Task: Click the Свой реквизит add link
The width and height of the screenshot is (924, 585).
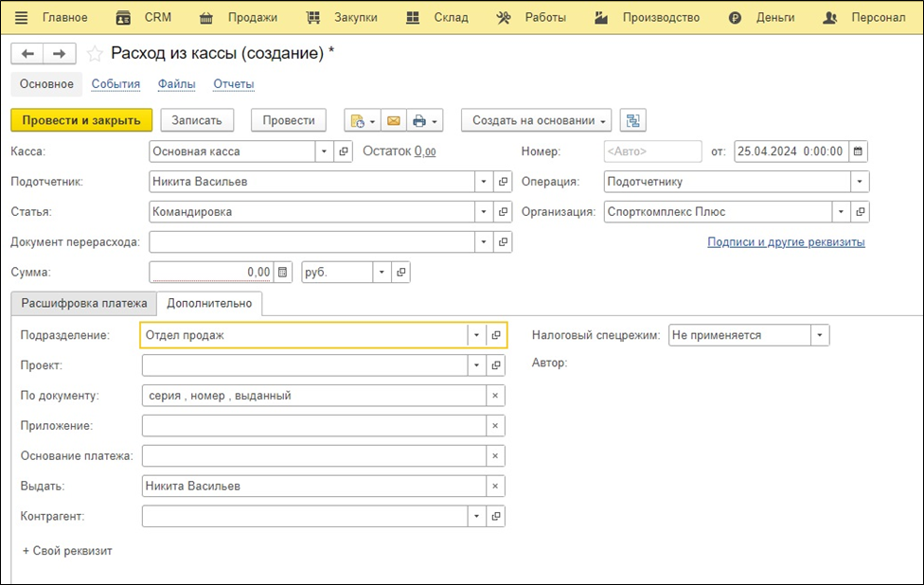Action: click(x=67, y=551)
